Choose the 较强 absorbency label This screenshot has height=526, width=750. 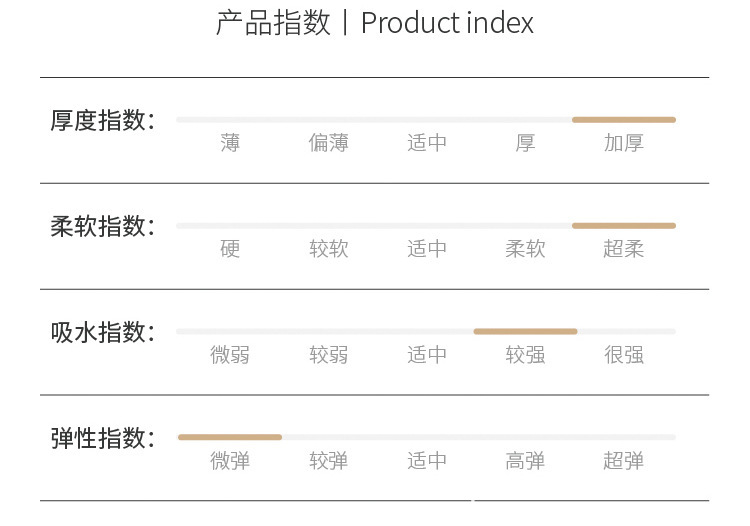(526, 355)
